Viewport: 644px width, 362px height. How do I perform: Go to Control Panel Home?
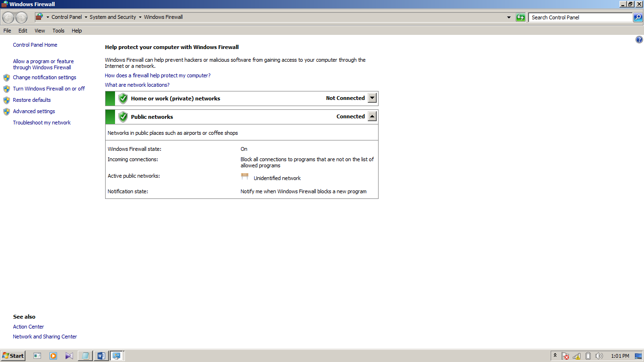(x=35, y=45)
